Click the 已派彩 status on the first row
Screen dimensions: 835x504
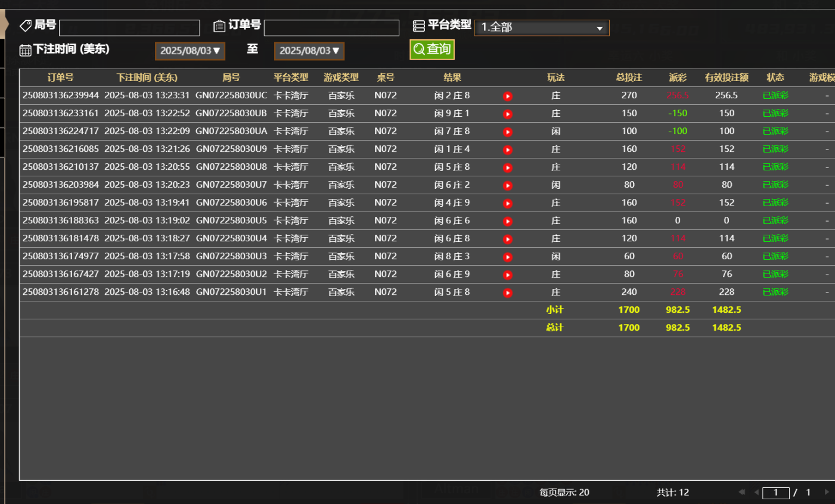[776, 95]
